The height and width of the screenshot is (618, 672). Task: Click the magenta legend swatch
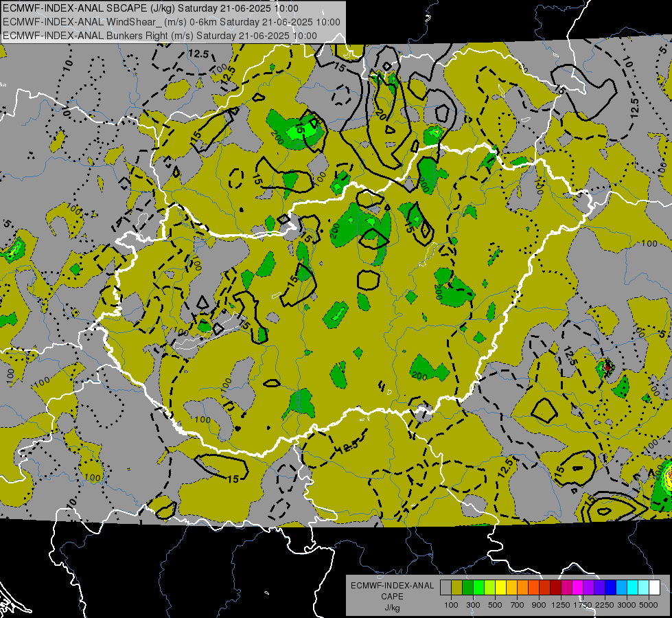(578, 588)
